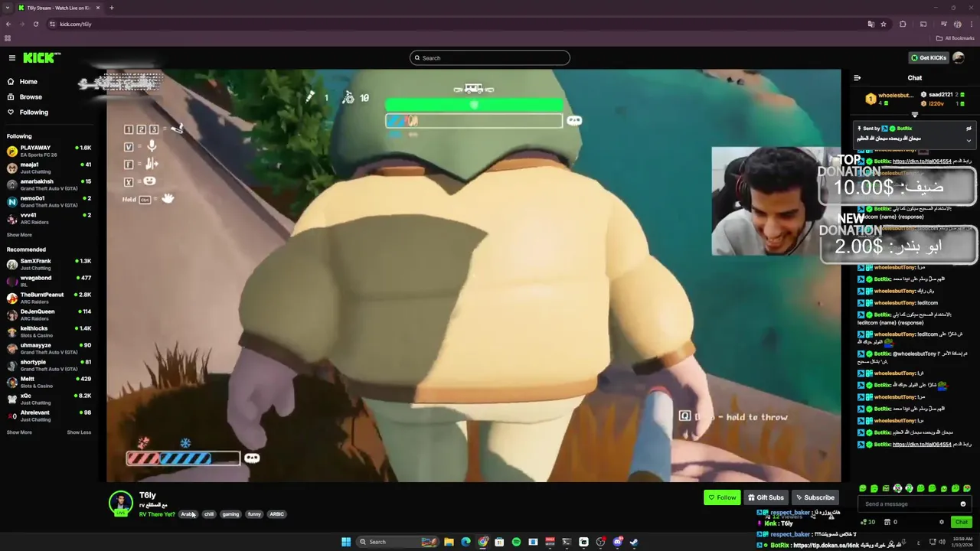Select the funny stream tag
Screen dimensions: 980x551
tap(254, 514)
